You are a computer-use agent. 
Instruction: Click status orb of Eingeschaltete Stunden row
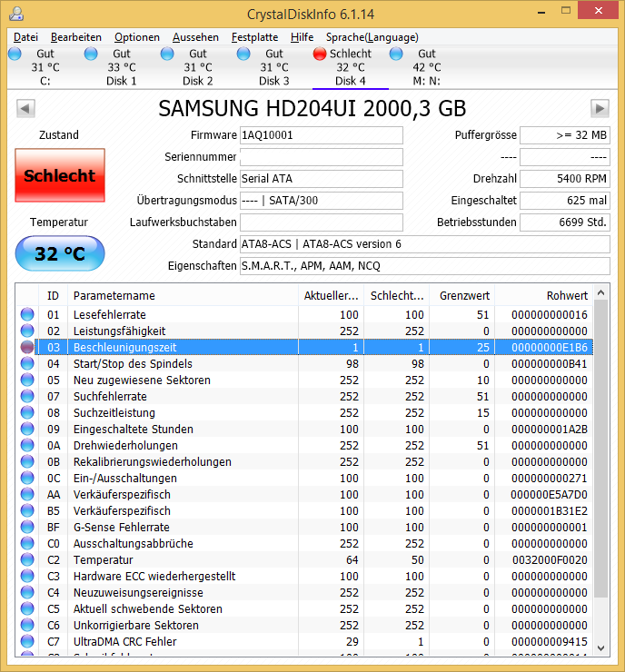click(27, 429)
